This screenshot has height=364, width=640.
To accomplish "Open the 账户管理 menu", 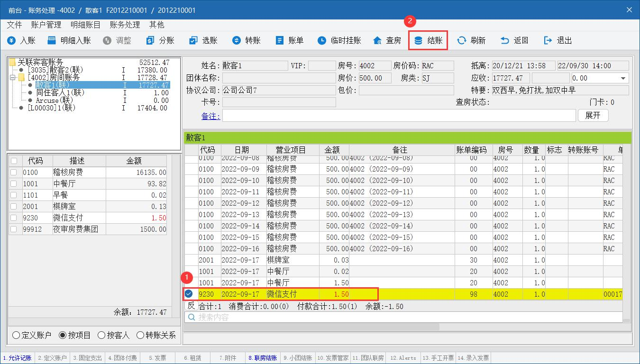I will (46, 25).
